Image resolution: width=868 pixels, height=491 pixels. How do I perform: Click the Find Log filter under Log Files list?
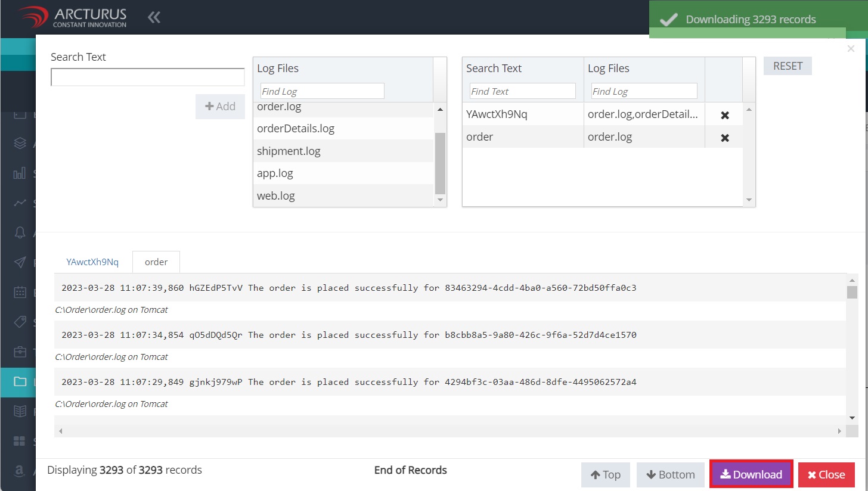click(x=323, y=91)
